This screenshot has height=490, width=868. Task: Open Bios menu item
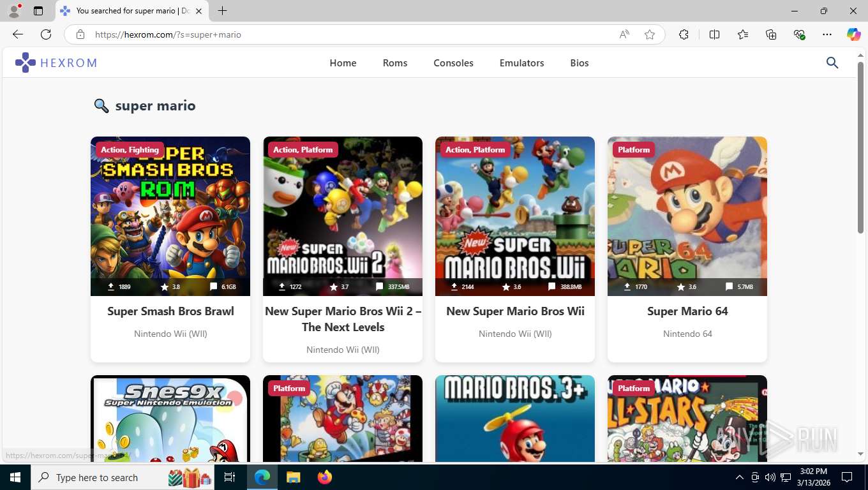pos(580,63)
